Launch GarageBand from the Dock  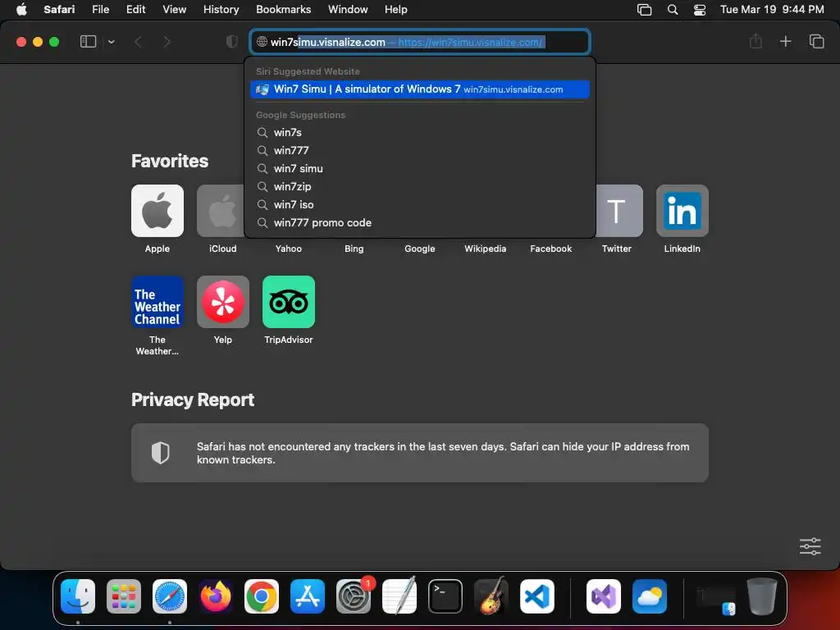point(491,596)
